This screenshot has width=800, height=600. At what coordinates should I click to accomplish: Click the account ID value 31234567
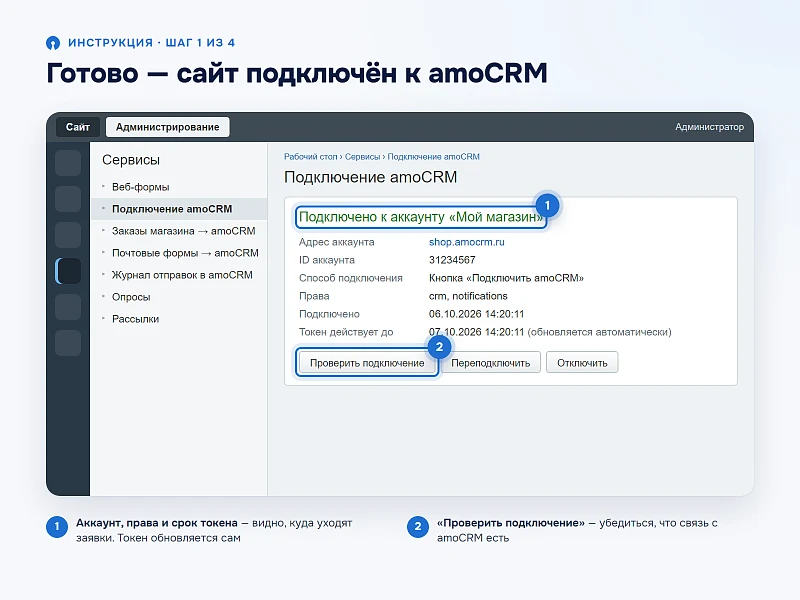[x=452, y=260]
